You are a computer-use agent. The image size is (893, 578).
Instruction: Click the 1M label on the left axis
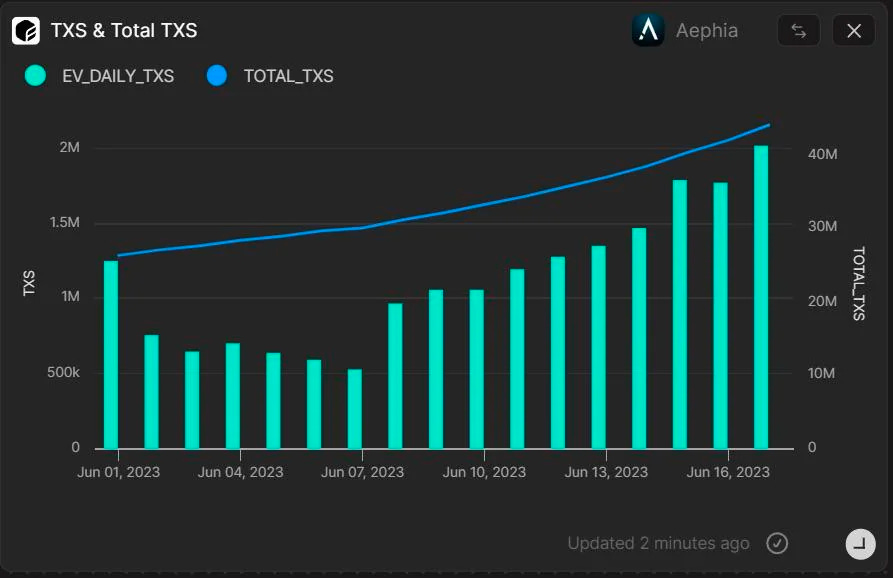click(x=71, y=297)
